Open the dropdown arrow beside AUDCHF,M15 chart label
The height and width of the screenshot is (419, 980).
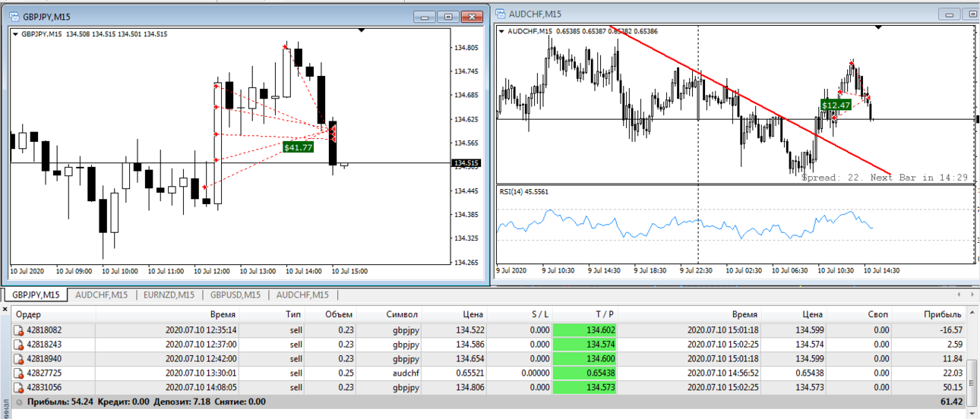point(501,31)
